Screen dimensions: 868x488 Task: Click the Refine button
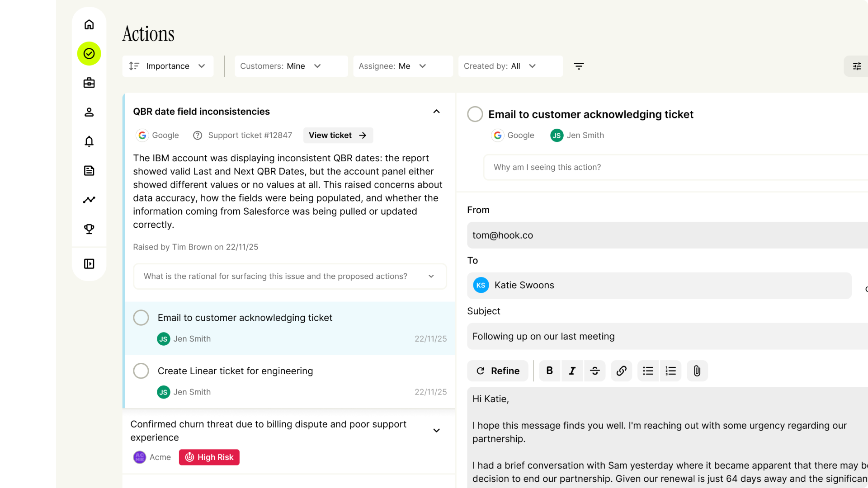[x=498, y=371]
